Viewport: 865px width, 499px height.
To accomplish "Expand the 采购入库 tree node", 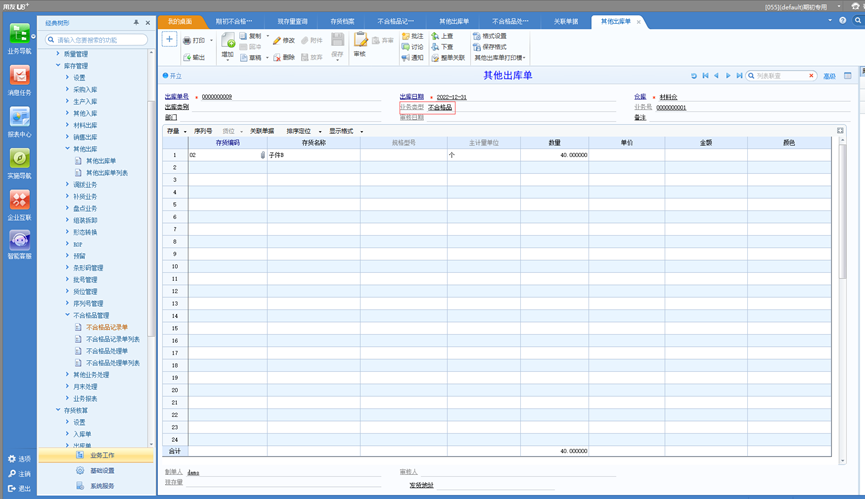I will (x=67, y=89).
